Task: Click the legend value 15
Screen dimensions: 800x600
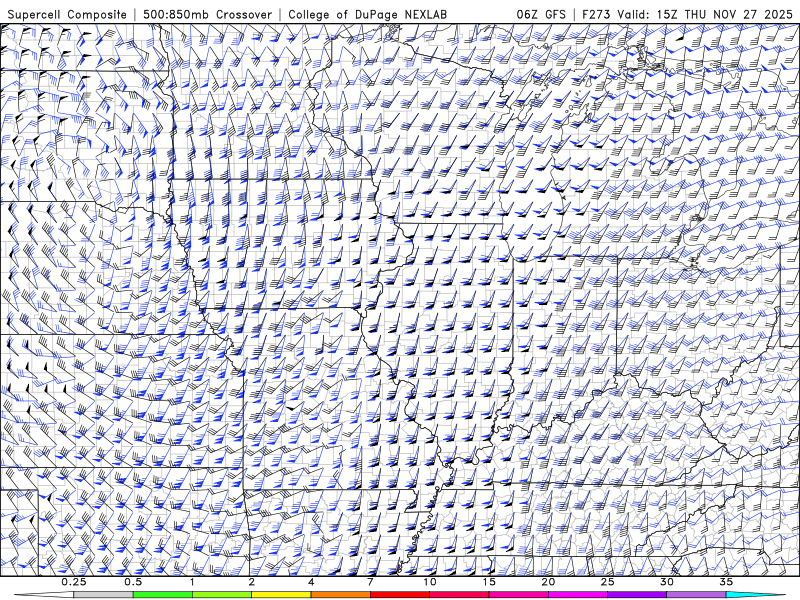Action: pyautogui.click(x=489, y=582)
